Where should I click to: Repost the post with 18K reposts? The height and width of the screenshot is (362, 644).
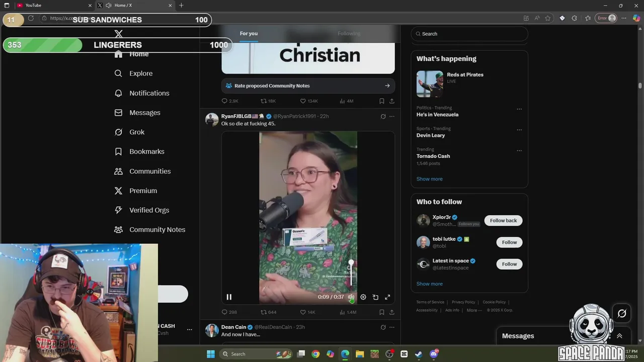coord(268,101)
